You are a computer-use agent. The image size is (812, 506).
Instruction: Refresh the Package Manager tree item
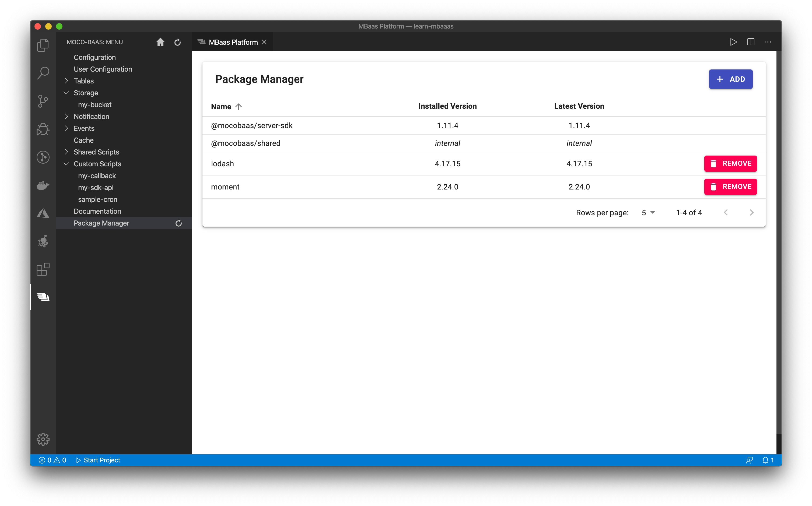coord(178,223)
